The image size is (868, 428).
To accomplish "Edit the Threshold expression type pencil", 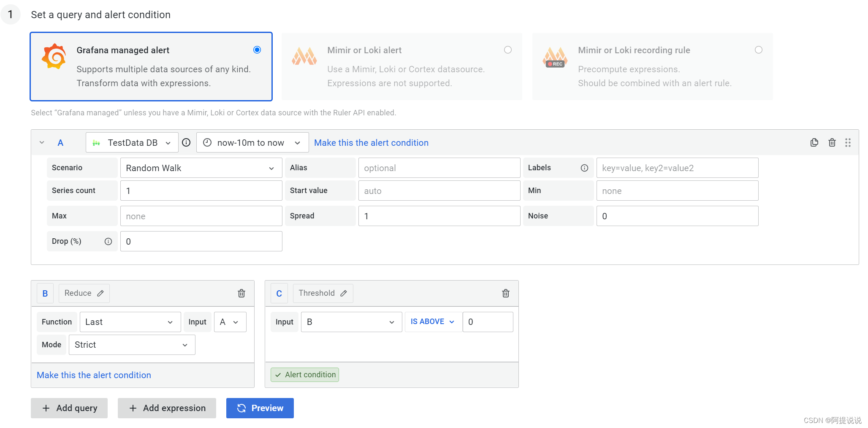I will coord(344,293).
